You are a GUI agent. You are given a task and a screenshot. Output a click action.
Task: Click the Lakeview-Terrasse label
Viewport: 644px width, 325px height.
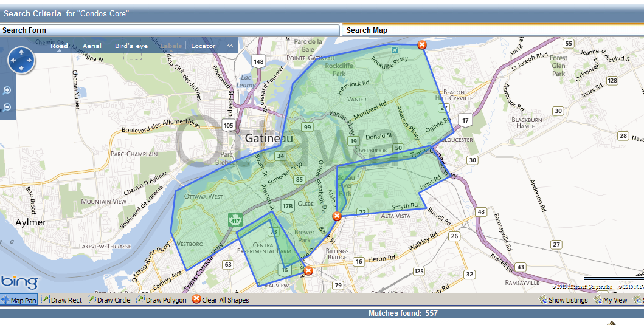[x=105, y=246]
